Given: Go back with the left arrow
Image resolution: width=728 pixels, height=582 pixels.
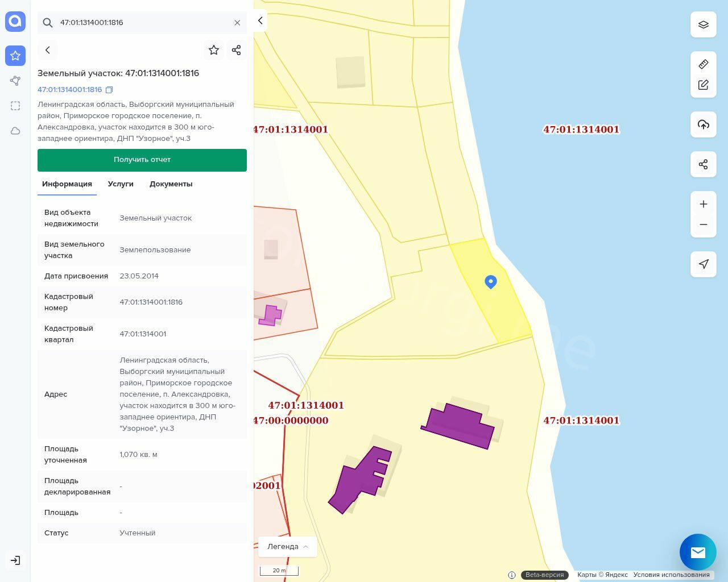Looking at the screenshot, I should point(48,50).
